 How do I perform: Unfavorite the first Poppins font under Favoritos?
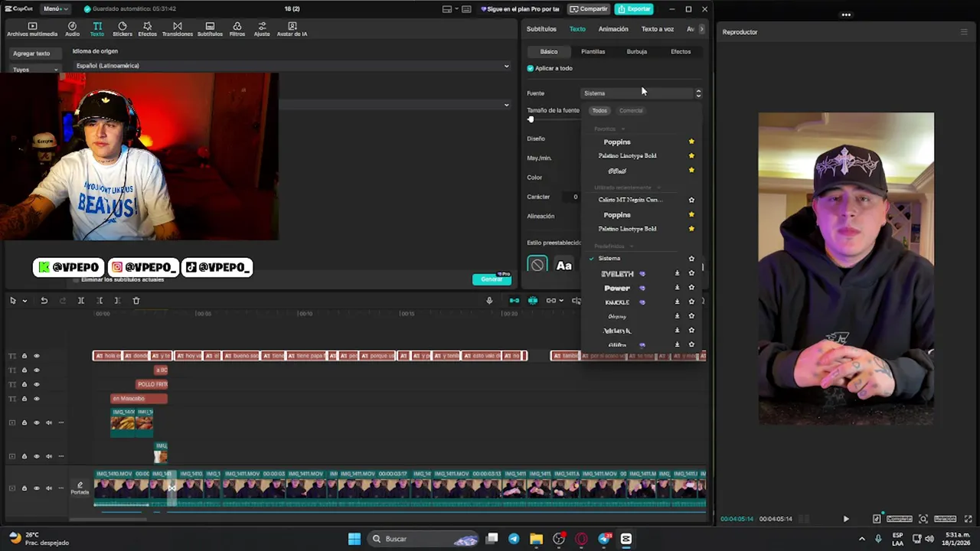(691, 142)
